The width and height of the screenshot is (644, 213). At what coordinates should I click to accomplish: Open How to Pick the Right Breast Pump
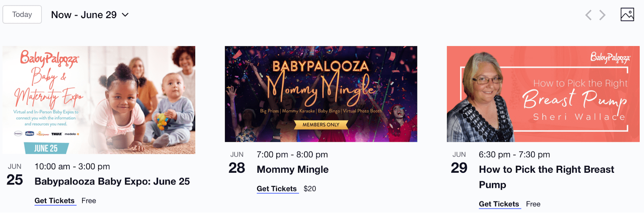click(546, 177)
